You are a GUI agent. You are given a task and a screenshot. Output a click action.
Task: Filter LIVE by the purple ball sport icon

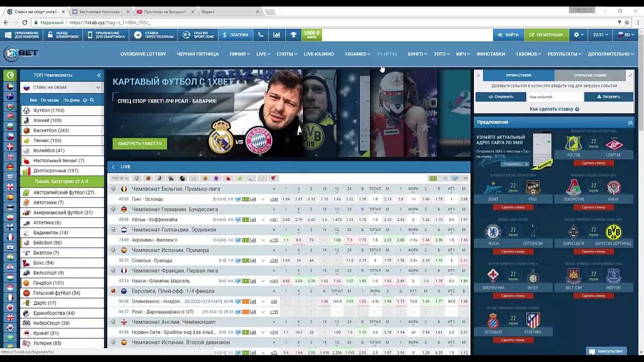point(216,178)
